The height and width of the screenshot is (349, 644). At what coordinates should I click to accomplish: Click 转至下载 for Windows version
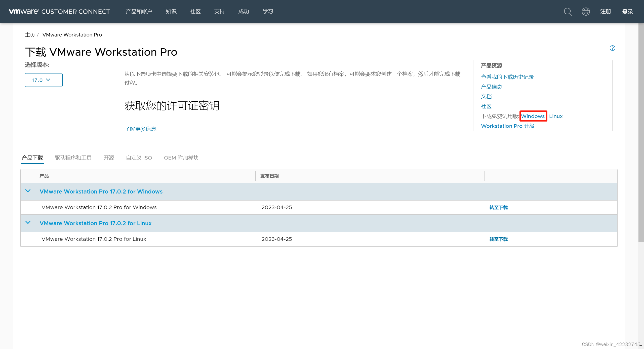[498, 208]
